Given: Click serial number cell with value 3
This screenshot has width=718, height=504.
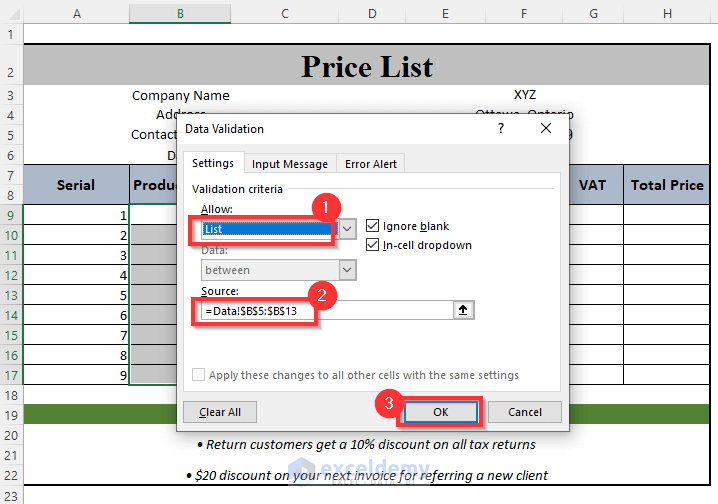Looking at the screenshot, I should tap(76, 255).
